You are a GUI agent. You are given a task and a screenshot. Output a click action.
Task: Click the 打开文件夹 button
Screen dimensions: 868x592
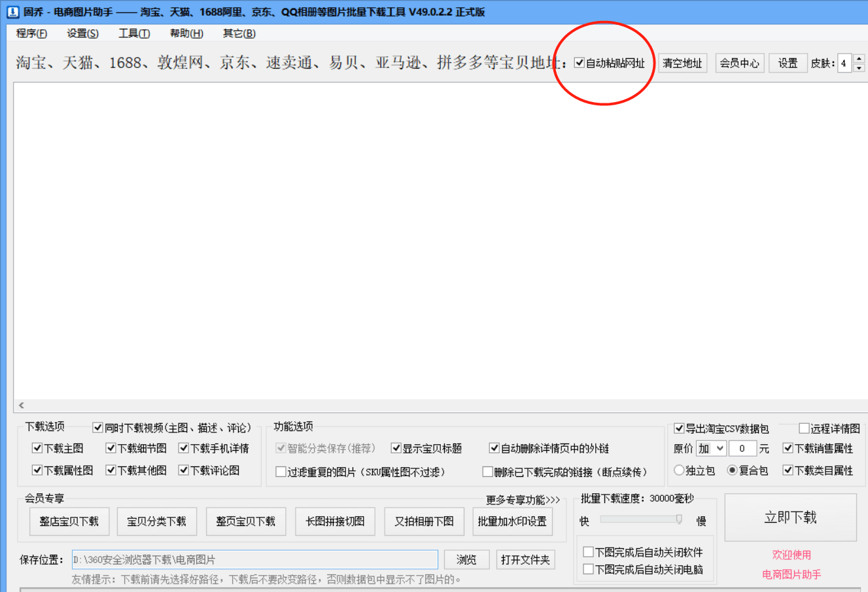tap(525, 559)
